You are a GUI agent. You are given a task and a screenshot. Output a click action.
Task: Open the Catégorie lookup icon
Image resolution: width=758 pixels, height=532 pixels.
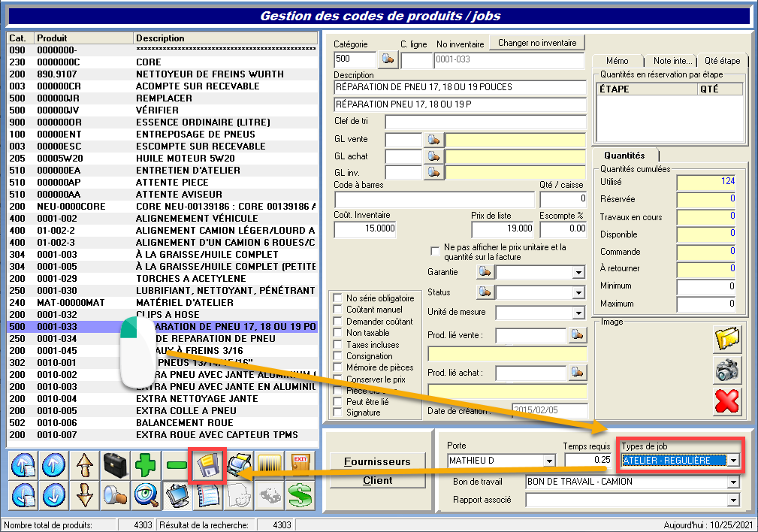[388, 59]
